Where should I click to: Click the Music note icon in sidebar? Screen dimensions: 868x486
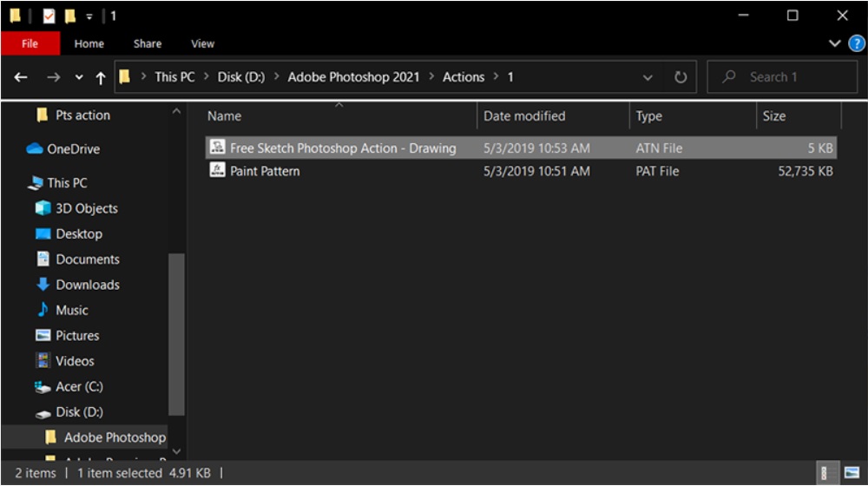pos(43,310)
